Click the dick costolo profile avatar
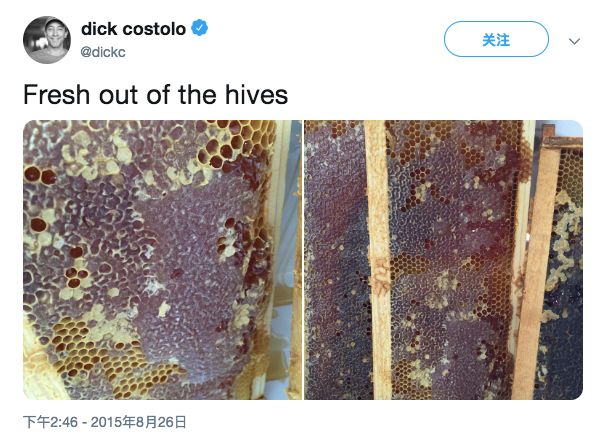Viewport: 599px width, 437px height. (x=47, y=40)
